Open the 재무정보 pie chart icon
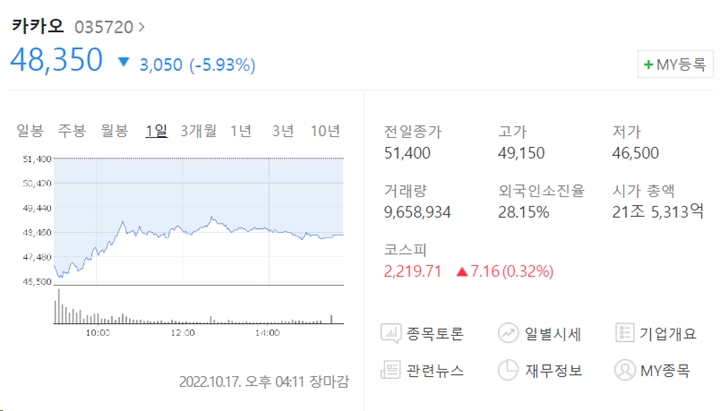This screenshot has height=411, width=720. [508, 370]
